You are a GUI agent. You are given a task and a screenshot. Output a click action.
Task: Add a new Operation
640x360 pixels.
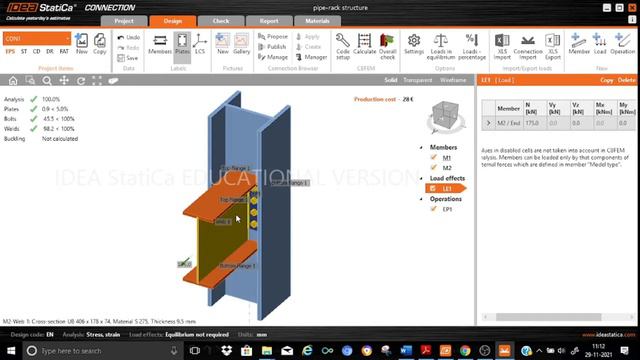(622, 44)
